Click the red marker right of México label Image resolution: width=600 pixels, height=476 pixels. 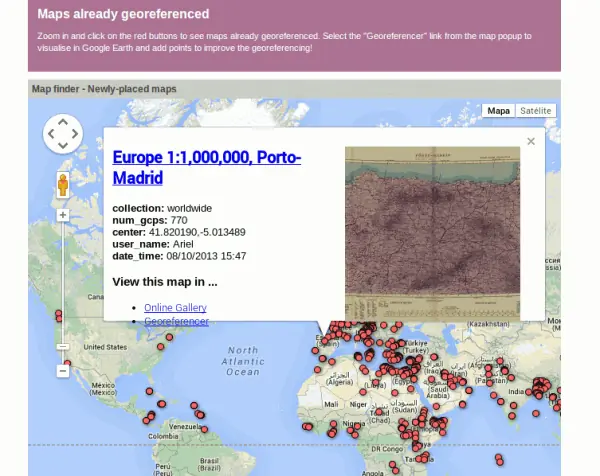[149, 391]
